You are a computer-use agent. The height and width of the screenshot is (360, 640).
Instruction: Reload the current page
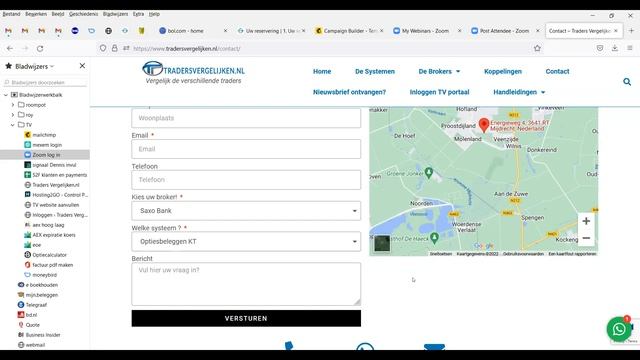coord(40,48)
